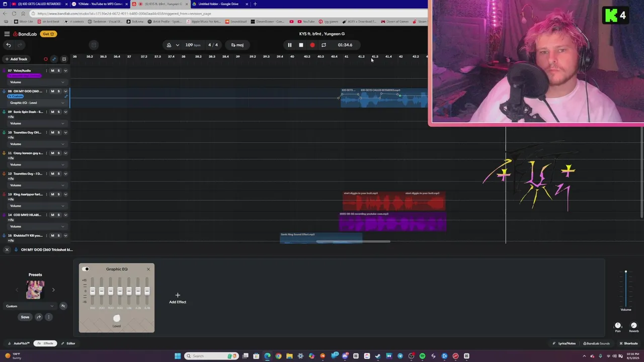
Task: Expand track 07 Voice/Audio chevron
Action: pyautogui.click(x=65, y=70)
